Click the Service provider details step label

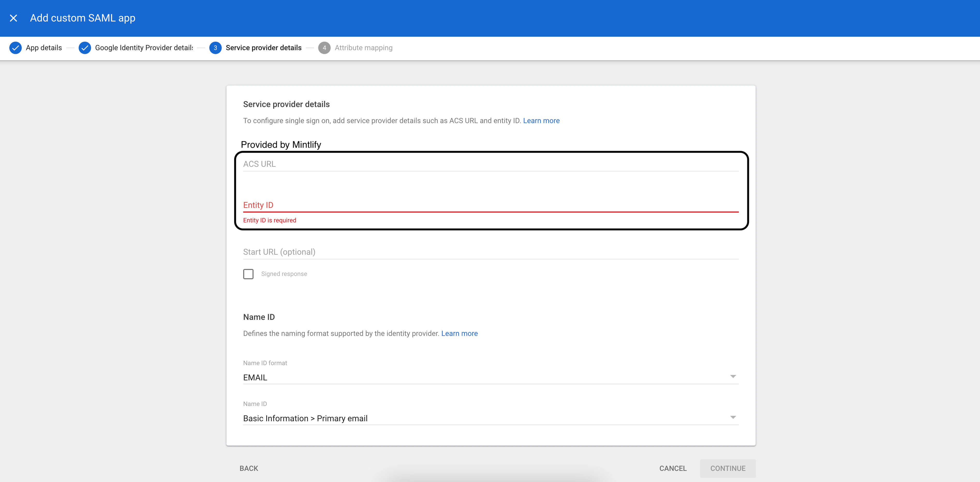263,48
